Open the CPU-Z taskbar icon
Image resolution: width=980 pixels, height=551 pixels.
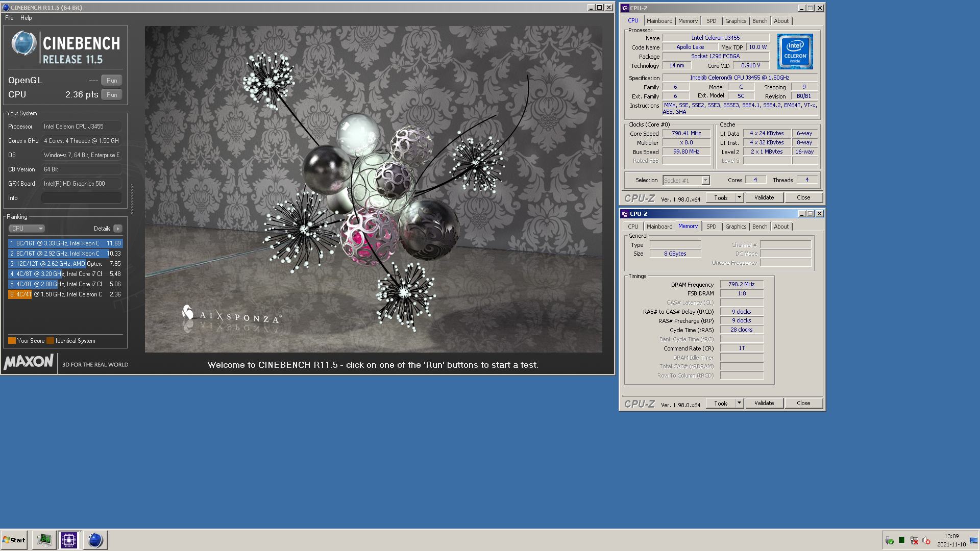(x=68, y=540)
